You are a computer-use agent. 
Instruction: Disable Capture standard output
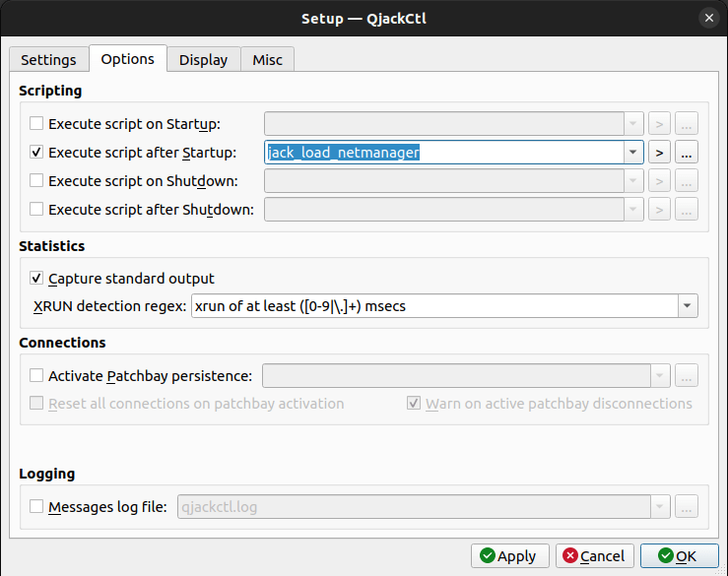coord(37,279)
